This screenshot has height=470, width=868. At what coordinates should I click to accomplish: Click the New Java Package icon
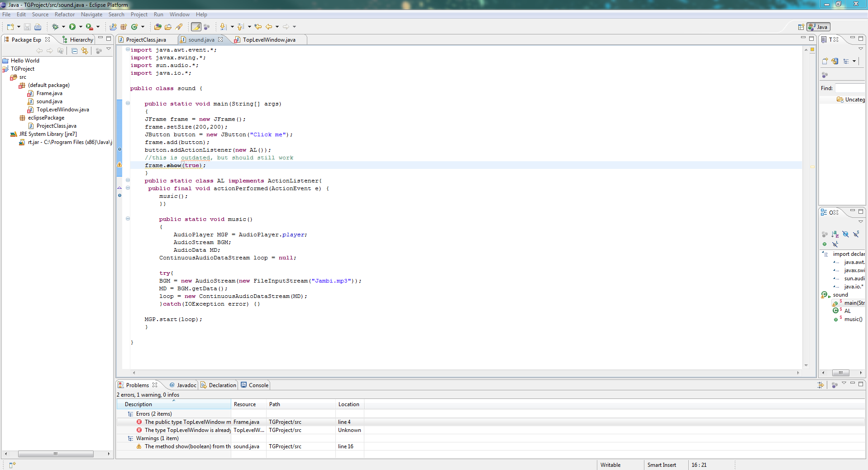[124, 27]
